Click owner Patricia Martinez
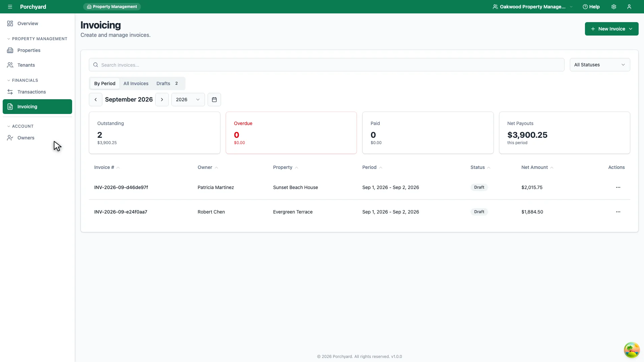Screen dimensions: 644x362 coord(216,187)
